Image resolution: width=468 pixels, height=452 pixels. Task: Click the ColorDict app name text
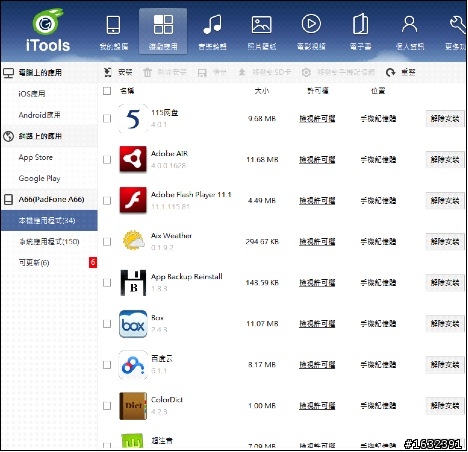point(167,399)
